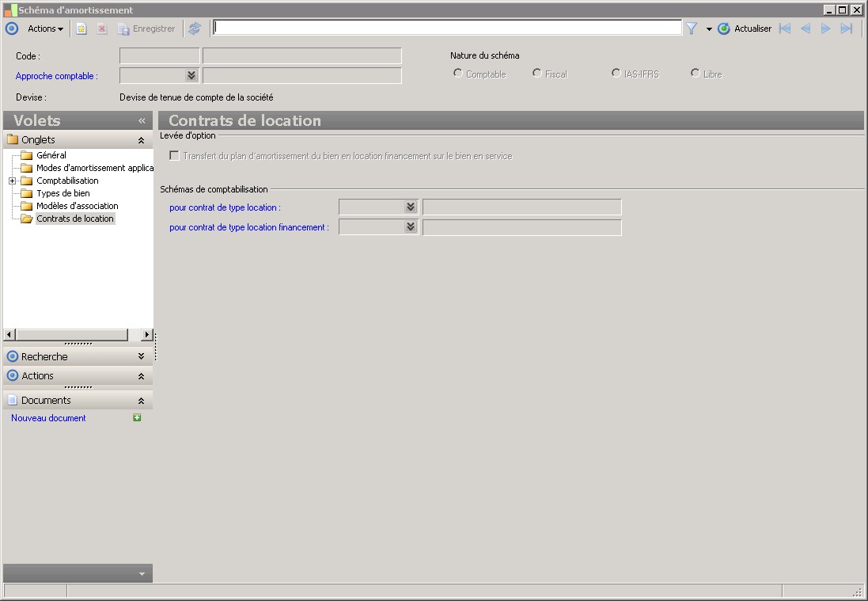The image size is (868, 601).
Task: Select the Types de bien tree item
Action: pos(63,194)
